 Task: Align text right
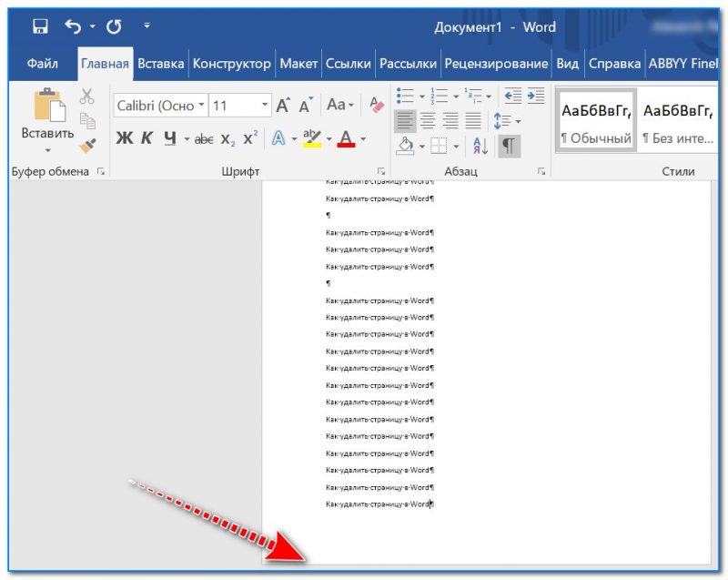(x=450, y=121)
